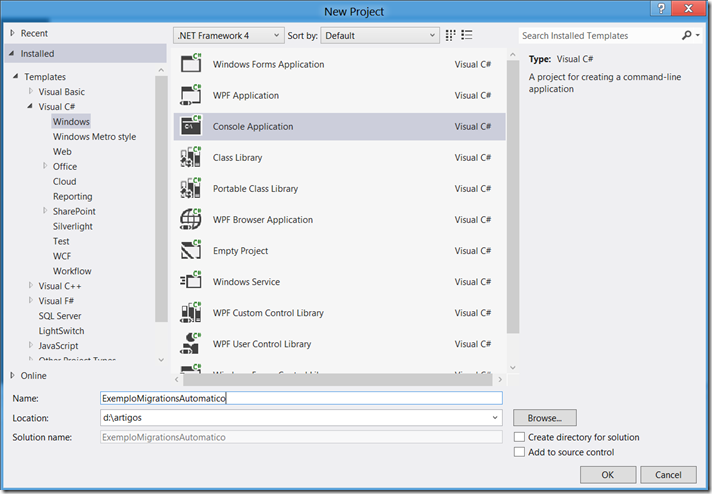Expand the Office node
Screen dimensions: 712x494
tap(45, 166)
